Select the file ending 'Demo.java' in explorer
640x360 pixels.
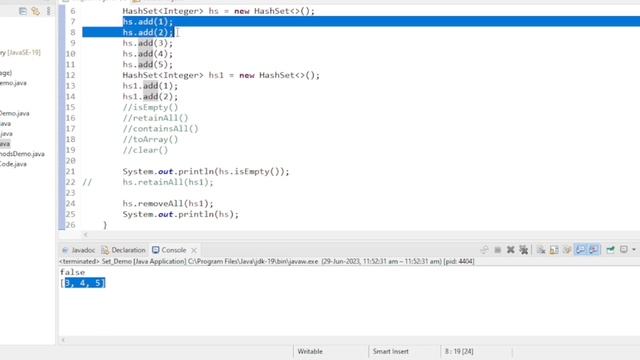point(14,113)
